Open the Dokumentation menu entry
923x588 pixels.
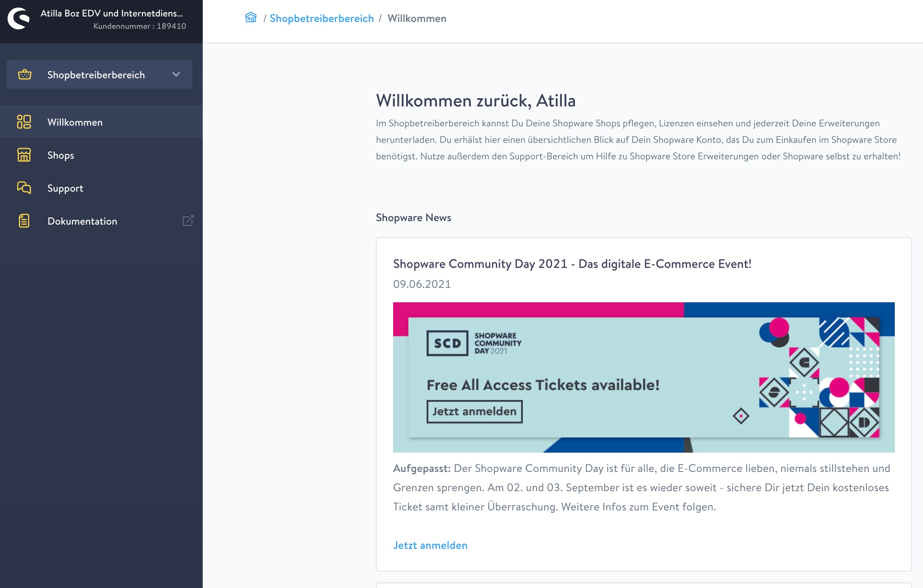tap(82, 221)
